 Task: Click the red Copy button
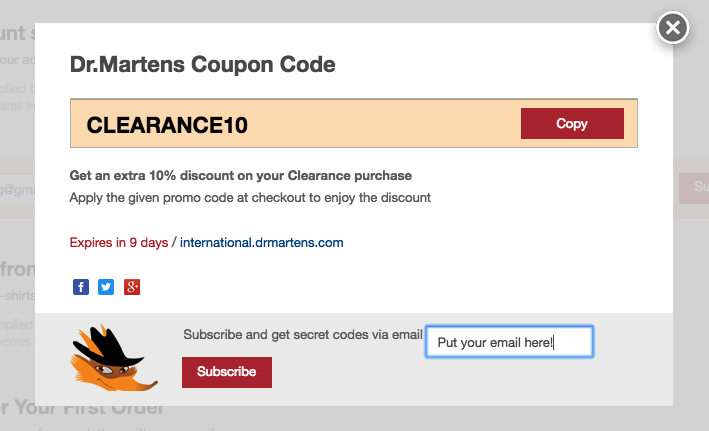pos(572,124)
